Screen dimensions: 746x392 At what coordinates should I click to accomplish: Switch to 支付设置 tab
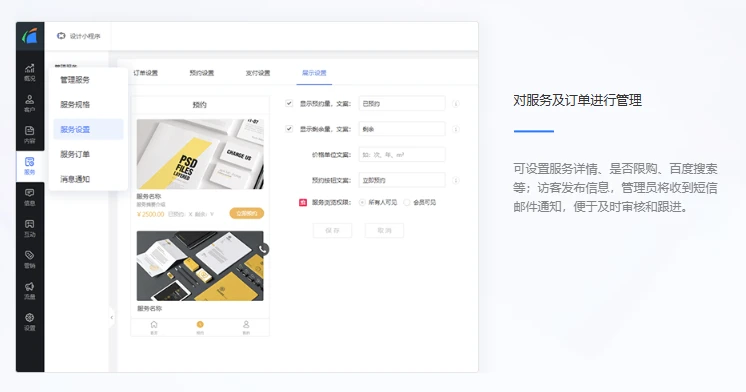click(x=258, y=73)
